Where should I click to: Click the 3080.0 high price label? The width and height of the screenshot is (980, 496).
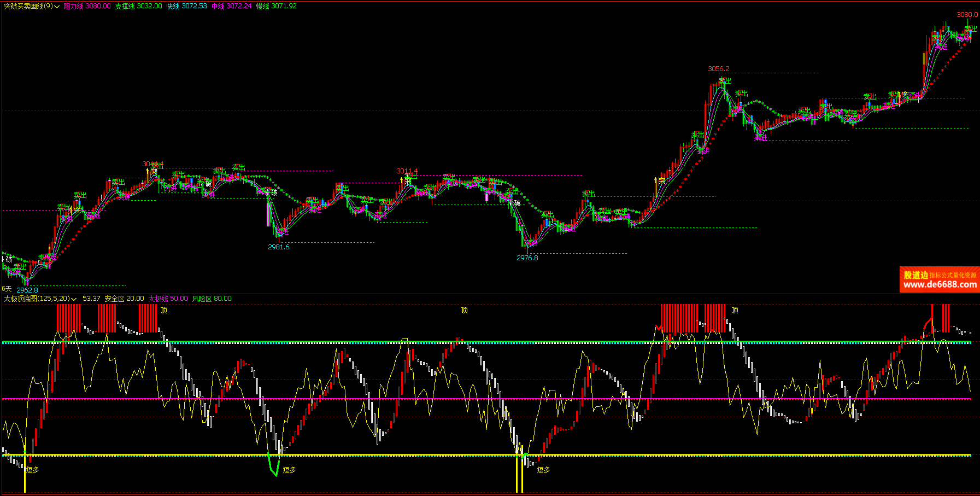point(967,15)
